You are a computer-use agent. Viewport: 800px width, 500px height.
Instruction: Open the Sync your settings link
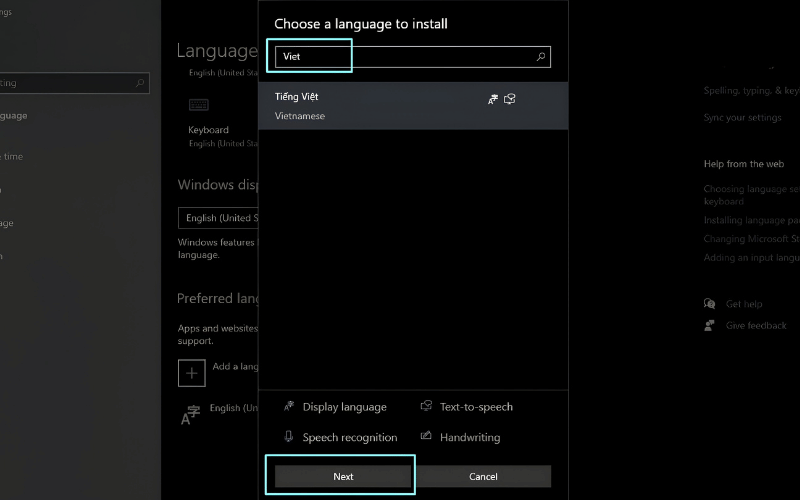click(742, 117)
